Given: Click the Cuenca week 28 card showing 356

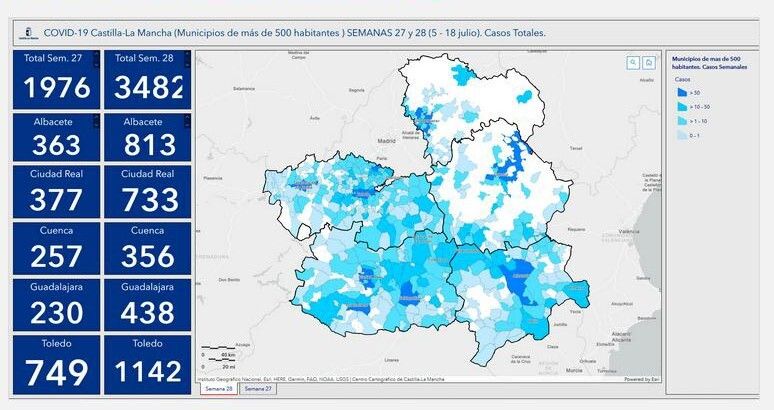Looking at the screenshot, I should click(148, 249).
